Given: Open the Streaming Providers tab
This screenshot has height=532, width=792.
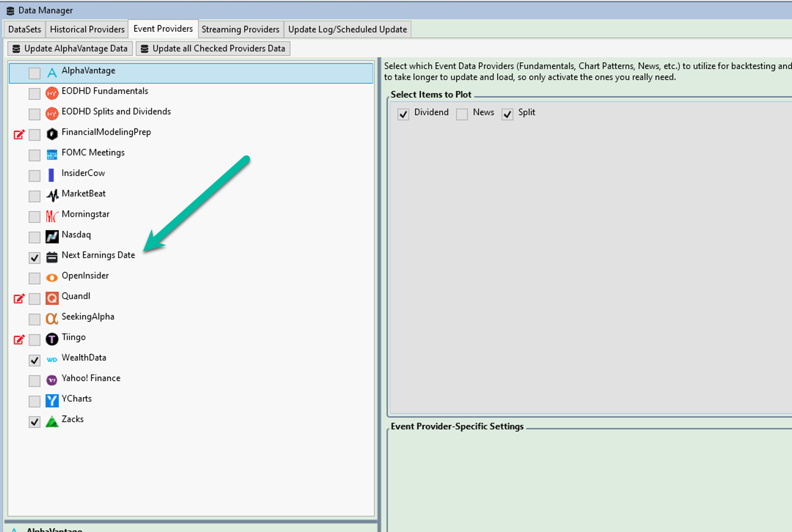Looking at the screenshot, I should (241, 29).
